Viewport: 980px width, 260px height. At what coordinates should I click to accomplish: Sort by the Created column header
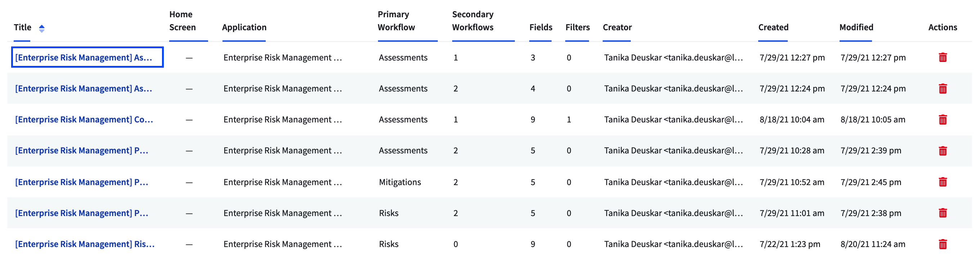[x=773, y=27]
